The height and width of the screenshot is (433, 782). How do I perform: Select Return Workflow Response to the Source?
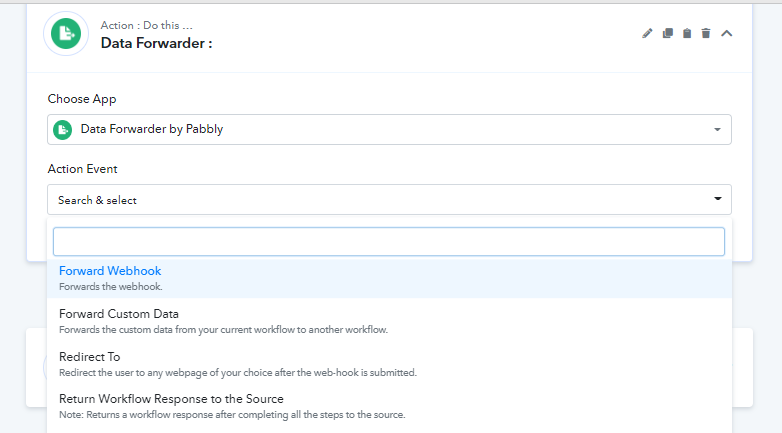(x=390, y=406)
